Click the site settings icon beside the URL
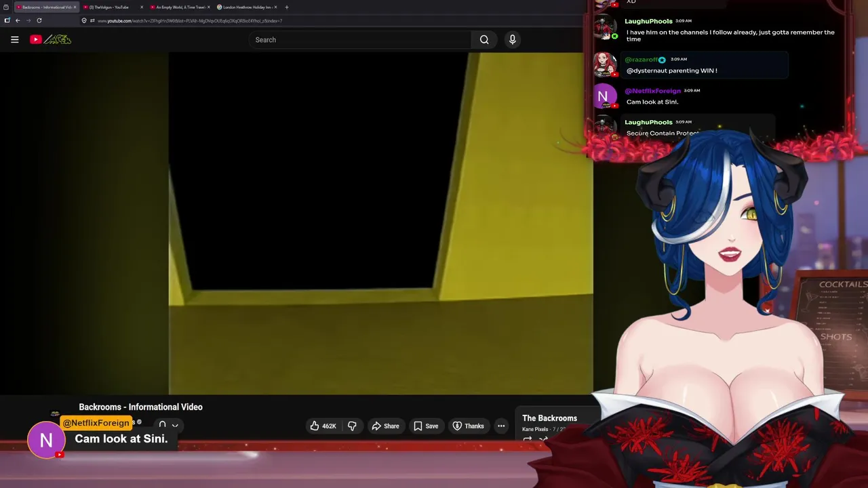 point(92,20)
